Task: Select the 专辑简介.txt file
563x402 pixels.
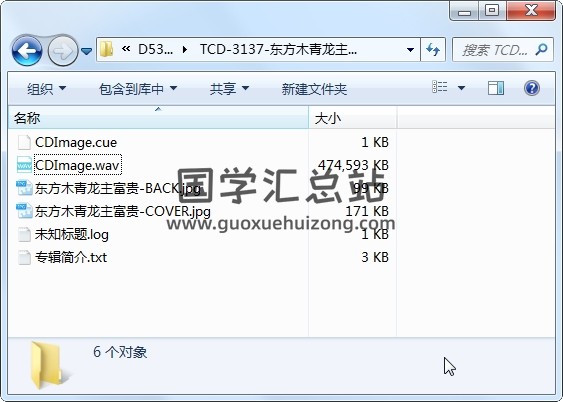Action: 71,257
